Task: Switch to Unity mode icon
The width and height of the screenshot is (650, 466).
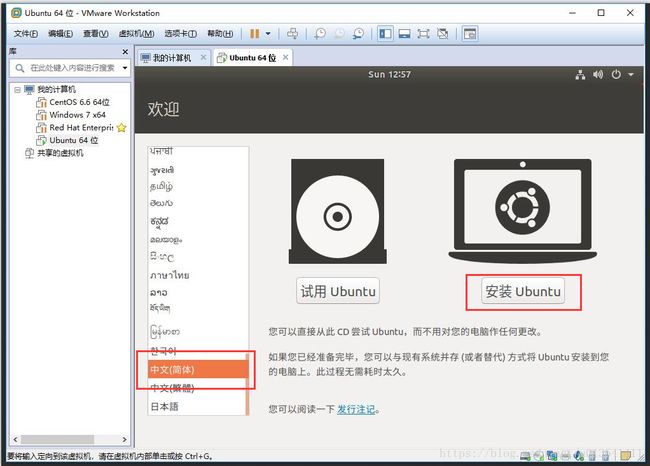Action: pos(443,34)
